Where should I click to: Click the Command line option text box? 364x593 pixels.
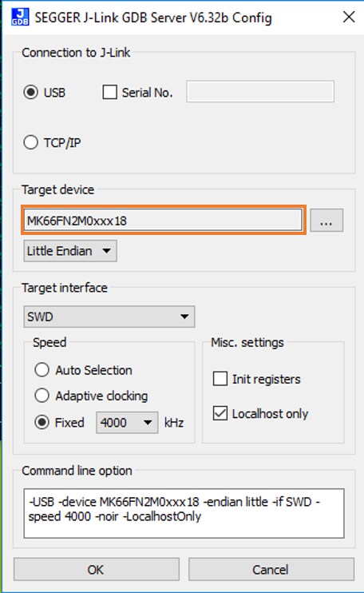coord(184,513)
